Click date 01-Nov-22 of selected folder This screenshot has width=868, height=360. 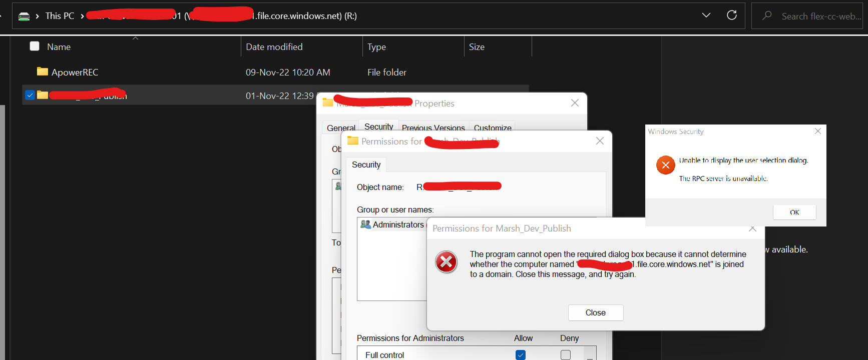click(279, 96)
